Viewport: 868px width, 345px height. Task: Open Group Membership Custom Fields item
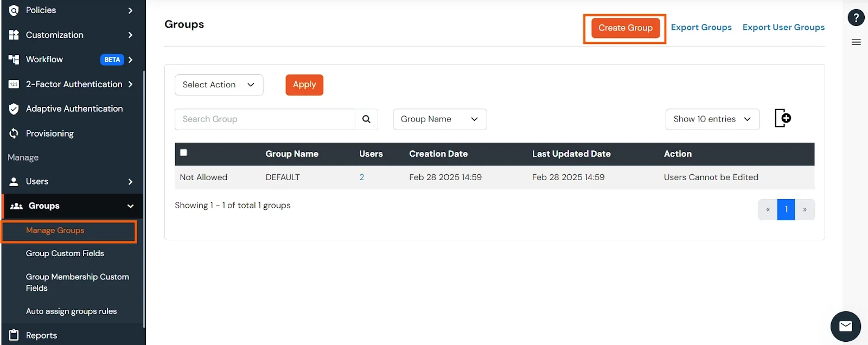click(78, 282)
